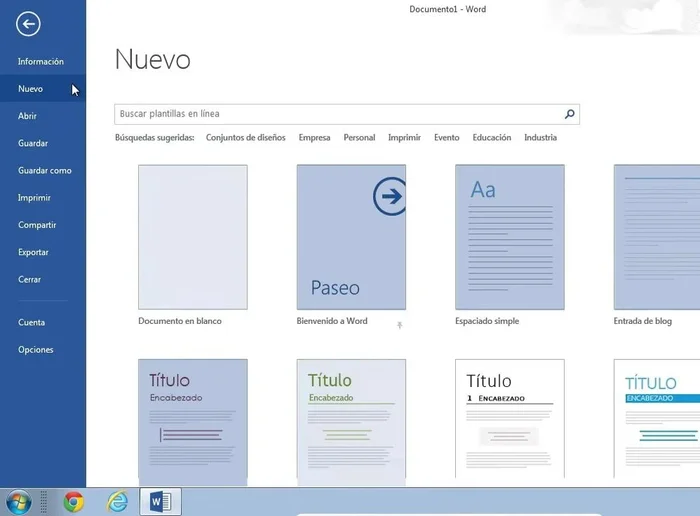This screenshot has height=516, width=700.
Task: Open Internet Explorer from the taskbar
Action: [117, 502]
